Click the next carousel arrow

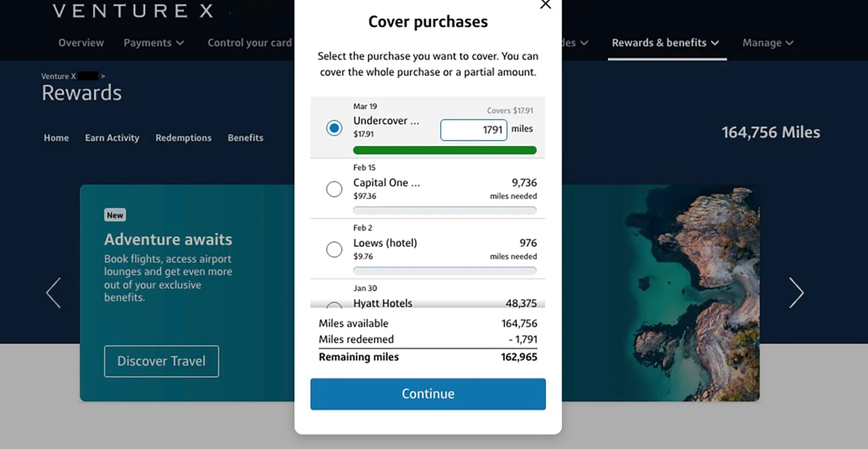click(x=796, y=293)
